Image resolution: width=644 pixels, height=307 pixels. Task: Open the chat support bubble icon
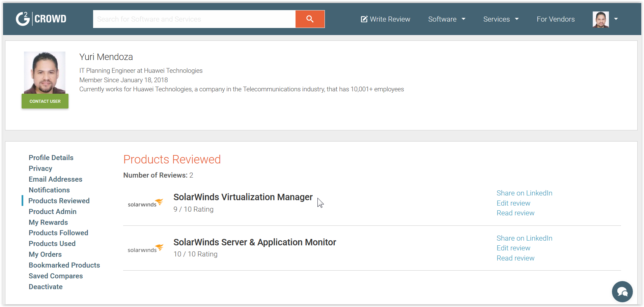[622, 291]
